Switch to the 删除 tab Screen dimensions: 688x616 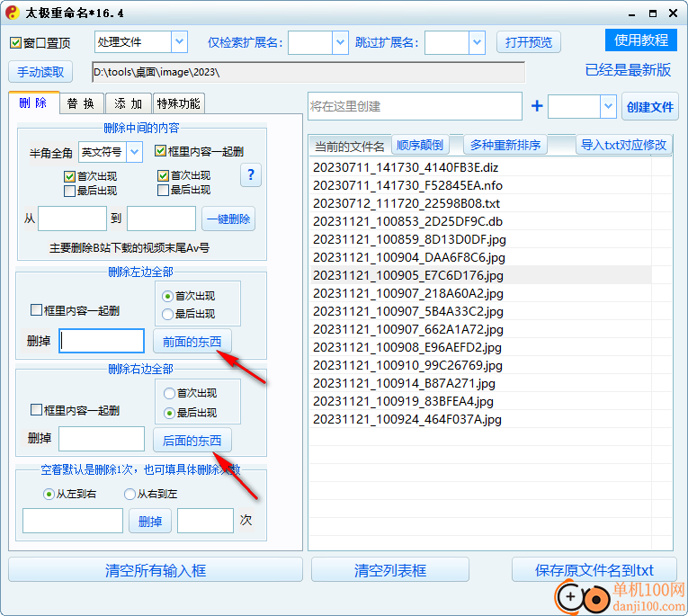(x=33, y=103)
